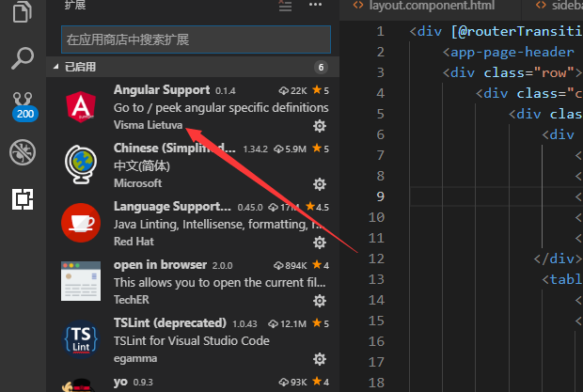Click the egamma publisher name
Image resolution: width=583 pixels, height=392 pixels.
135,358
